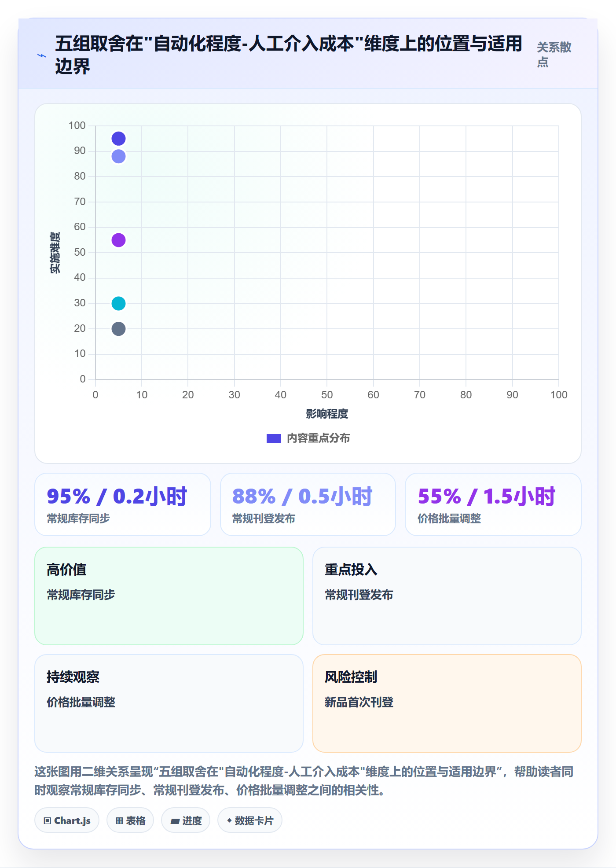Open the 95% / 0.2小时 stat card
This screenshot has height=868, width=616.
(123, 504)
